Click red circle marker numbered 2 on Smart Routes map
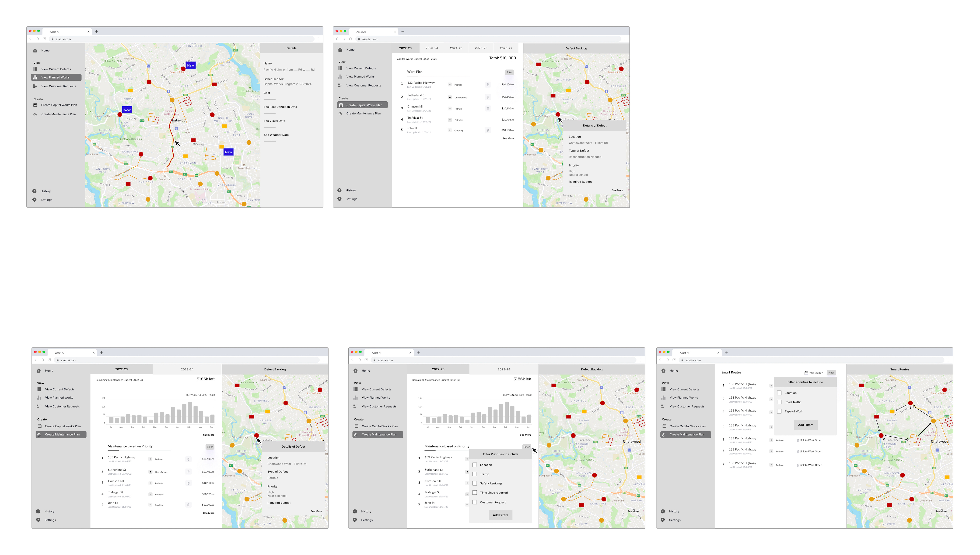Image resolution: width=980 pixels, height=555 pixels. [x=881, y=435]
